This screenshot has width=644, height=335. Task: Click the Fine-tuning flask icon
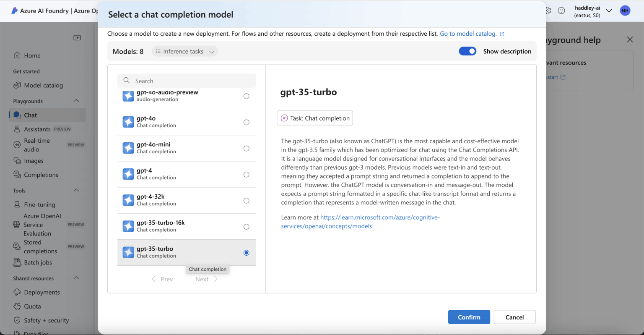[x=17, y=204]
